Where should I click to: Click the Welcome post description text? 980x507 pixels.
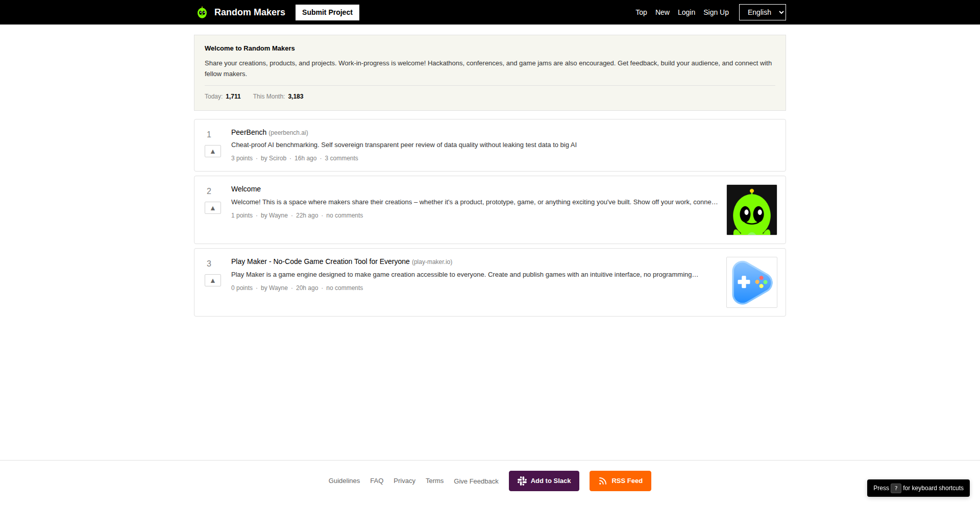474,202
